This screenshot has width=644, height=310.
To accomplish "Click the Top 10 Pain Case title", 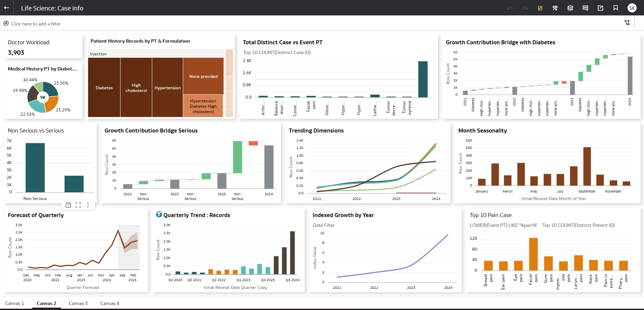I will tap(491, 215).
